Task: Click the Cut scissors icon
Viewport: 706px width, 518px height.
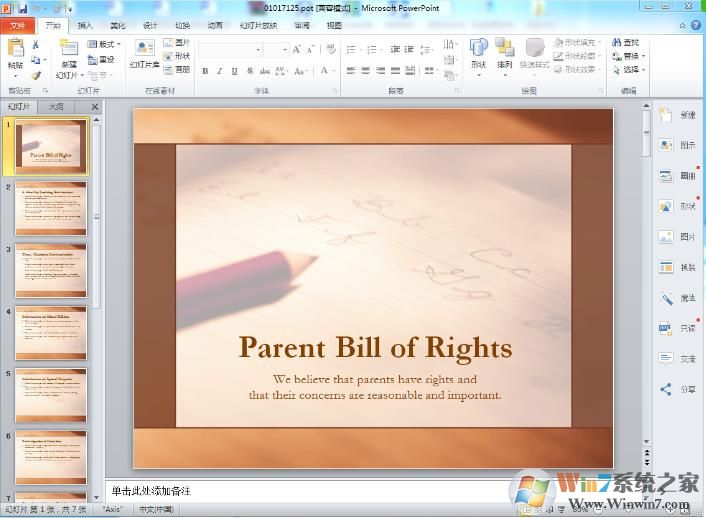Action: click(36, 44)
